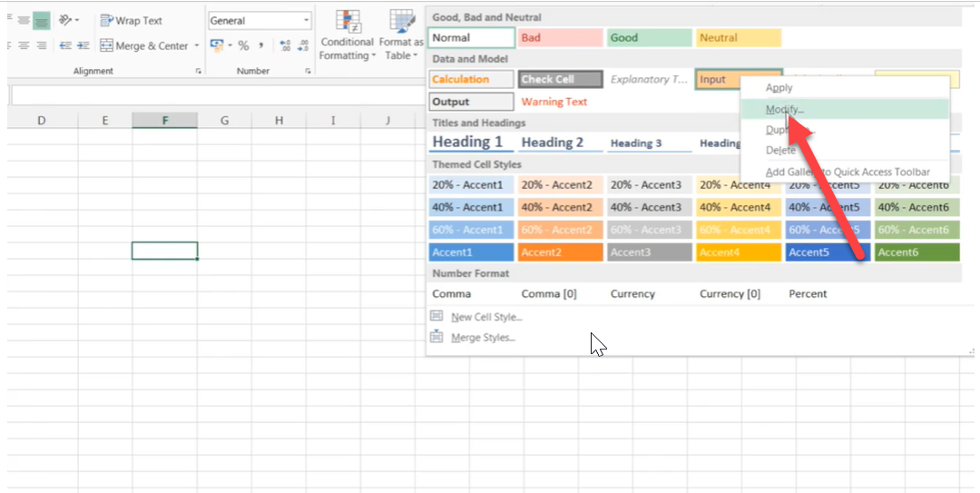Apply the solid Accent4 style
980x493 pixels.
click(x=739, y=252)
